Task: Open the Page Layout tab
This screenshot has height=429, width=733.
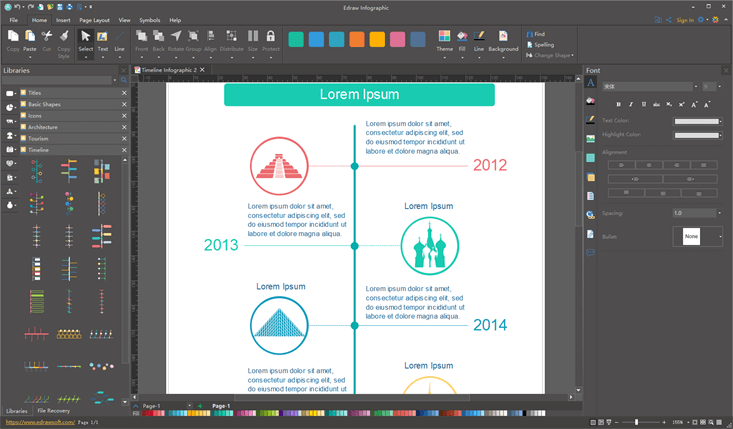Action: [x=95, y=20]
